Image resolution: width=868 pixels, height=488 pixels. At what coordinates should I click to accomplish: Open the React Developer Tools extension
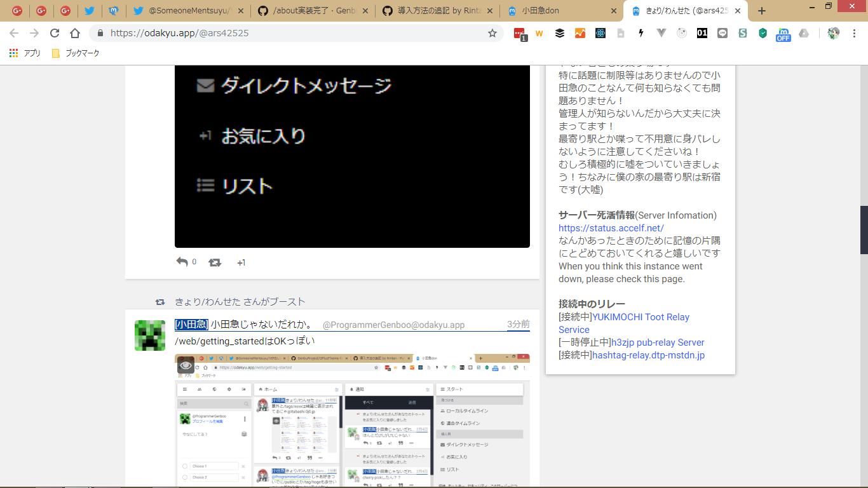(600, 33)
